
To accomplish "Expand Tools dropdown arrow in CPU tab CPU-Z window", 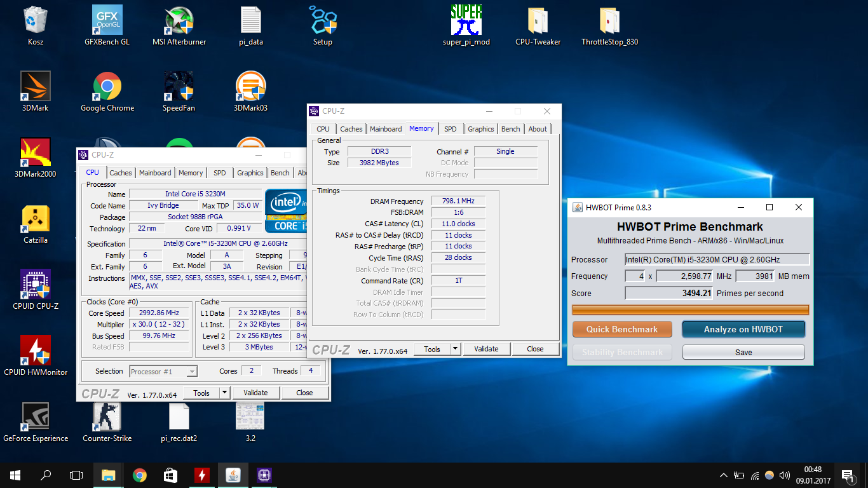I will coord(224,393).
